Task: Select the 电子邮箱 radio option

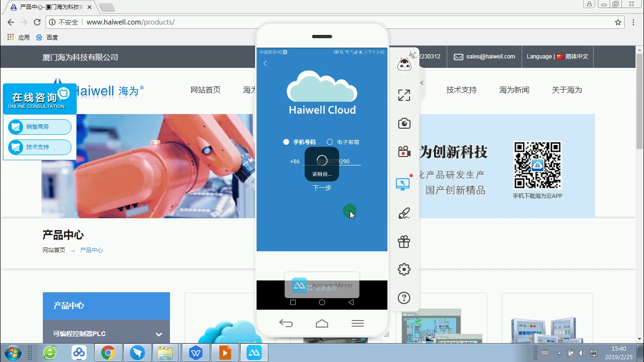Action: click(x=343, y=142)
